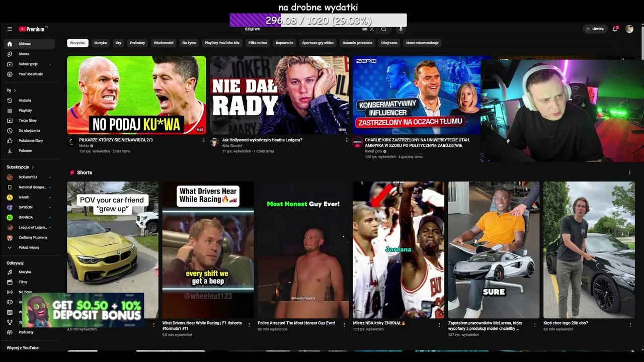Open the League of Legends subscription channel

coord(29,227)
